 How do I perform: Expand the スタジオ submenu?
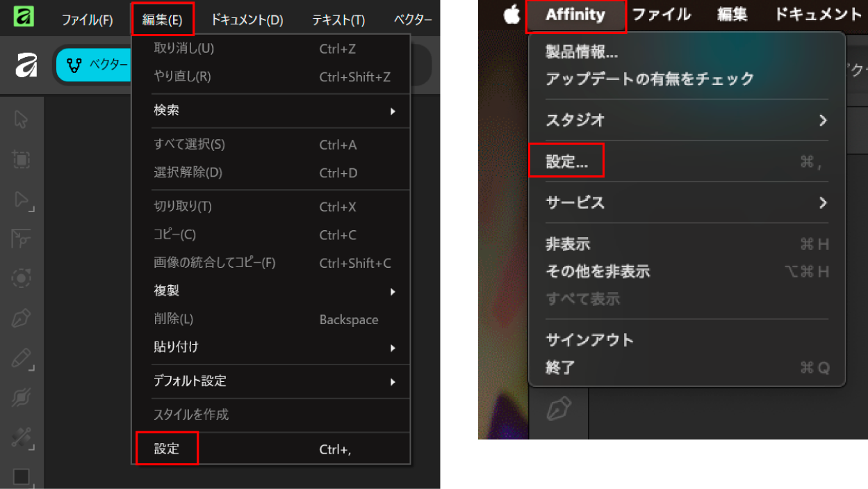click(x=687, y=120)
